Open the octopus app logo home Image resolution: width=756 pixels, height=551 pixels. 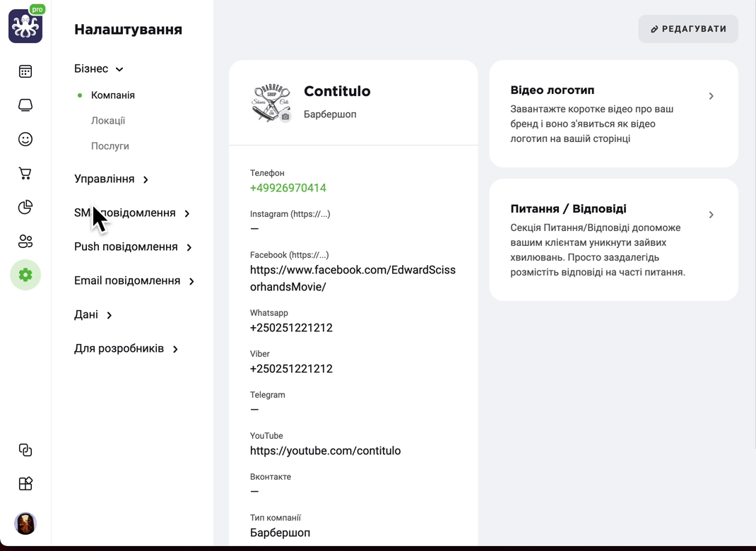(x=25, y=26)
